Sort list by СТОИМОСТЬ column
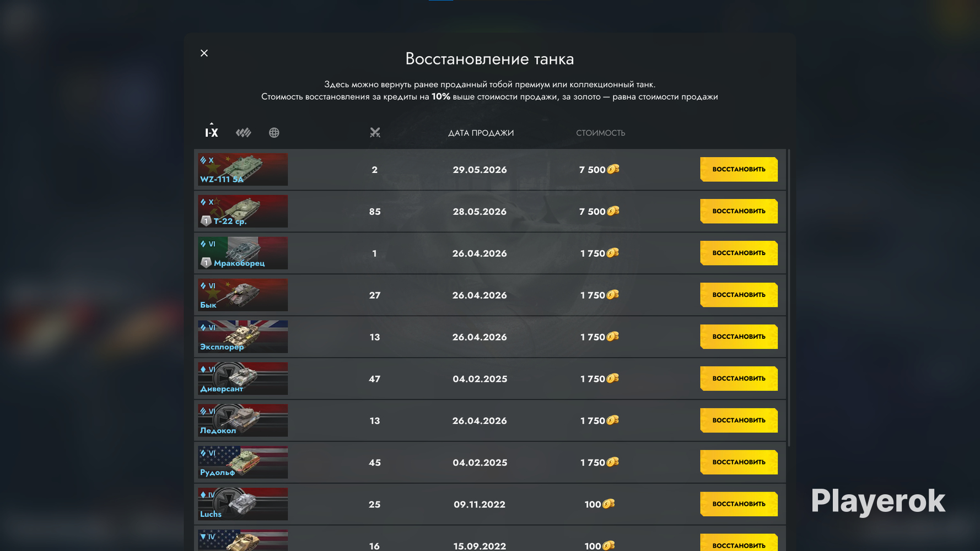Screen dimensions: 980x551 click(x=600, y=133)
